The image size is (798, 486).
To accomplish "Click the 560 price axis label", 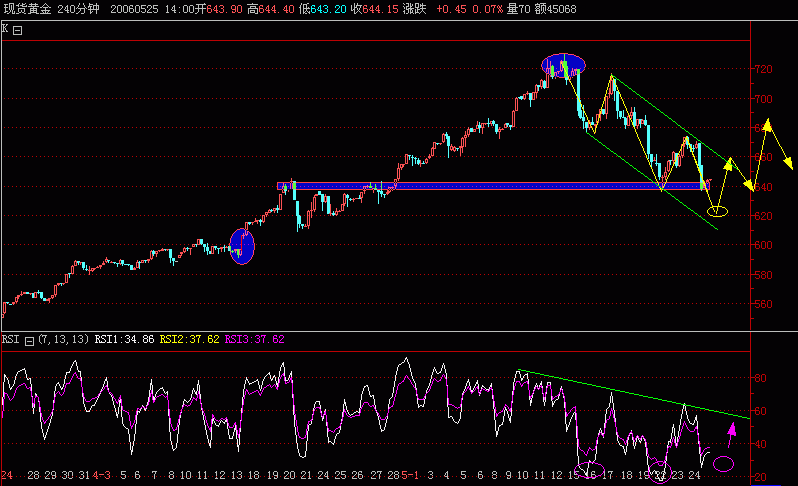I will (x=763, y=304).
